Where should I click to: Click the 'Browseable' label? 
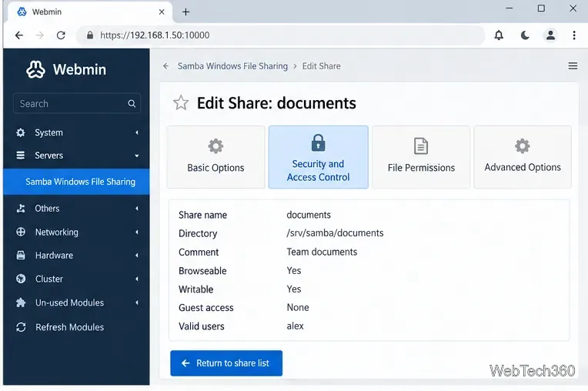[x=202, y=271]
